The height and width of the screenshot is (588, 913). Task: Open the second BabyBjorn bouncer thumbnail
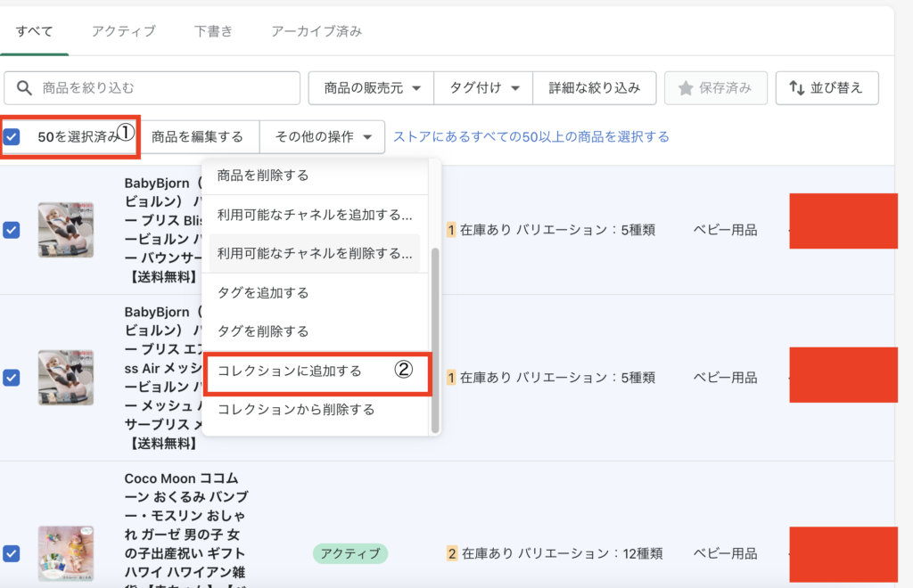pos(65,378)
